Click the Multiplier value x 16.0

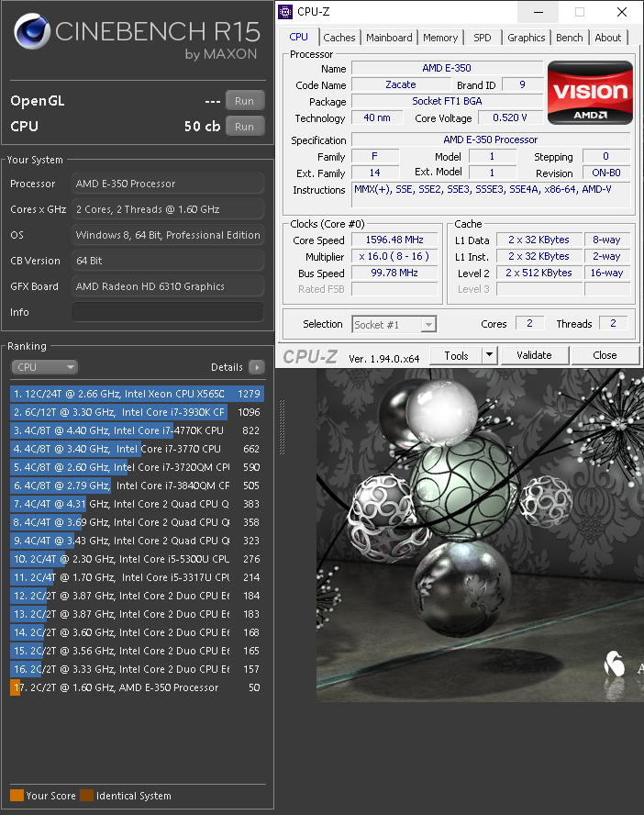click(394, 256)
